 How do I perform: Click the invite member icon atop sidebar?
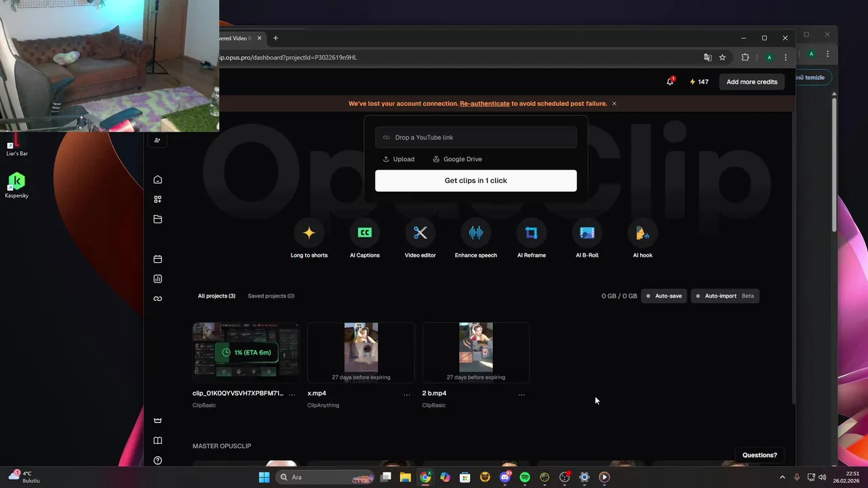click(157, 140)
